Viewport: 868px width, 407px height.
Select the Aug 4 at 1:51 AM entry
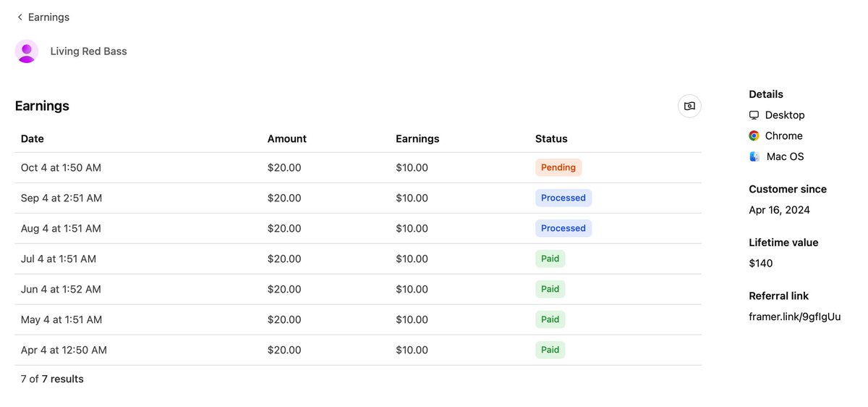point(61,229)
